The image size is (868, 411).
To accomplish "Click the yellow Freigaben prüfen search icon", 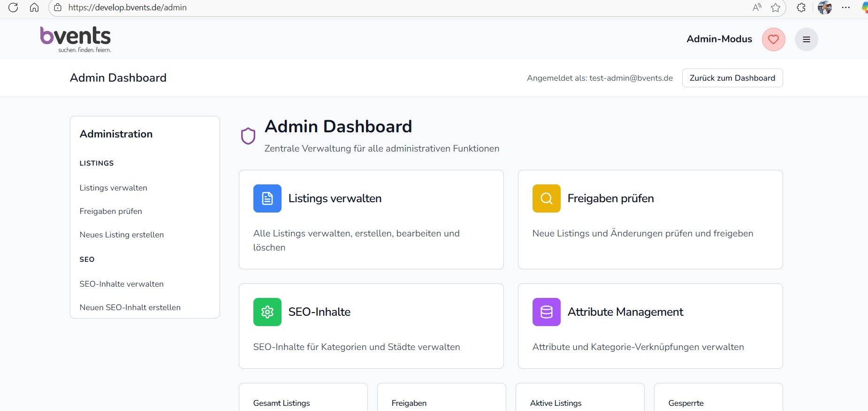I will coord(546,198).
